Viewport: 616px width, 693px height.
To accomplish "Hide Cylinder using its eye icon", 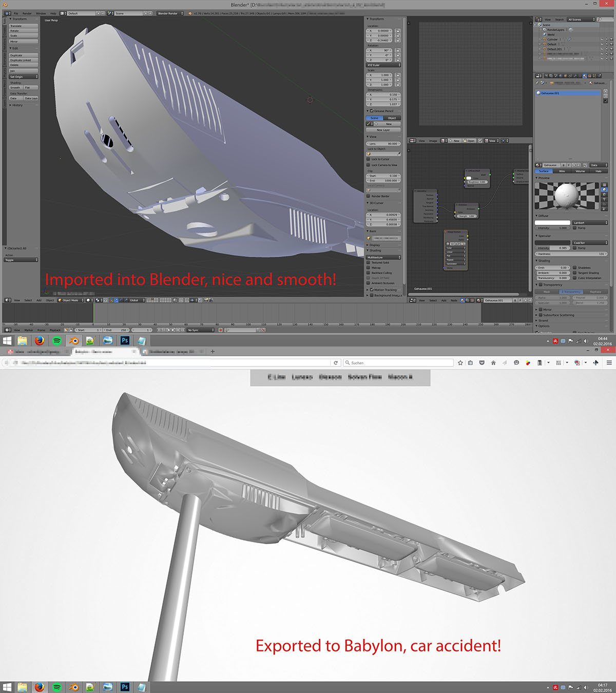I will coord(602,40).
